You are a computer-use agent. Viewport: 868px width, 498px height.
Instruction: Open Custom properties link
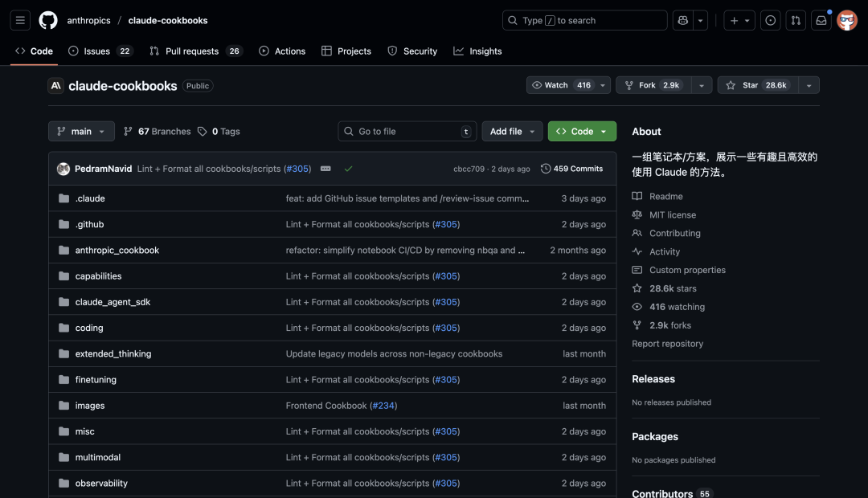click(678, 270)
